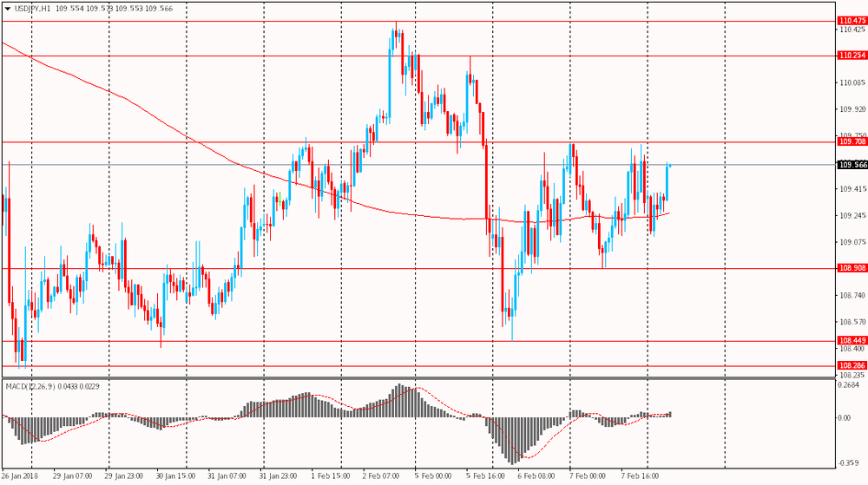This screenshot has height=485, width=868.
Task: Click the 110.475 red price level label
Action: tap(852, 21)
